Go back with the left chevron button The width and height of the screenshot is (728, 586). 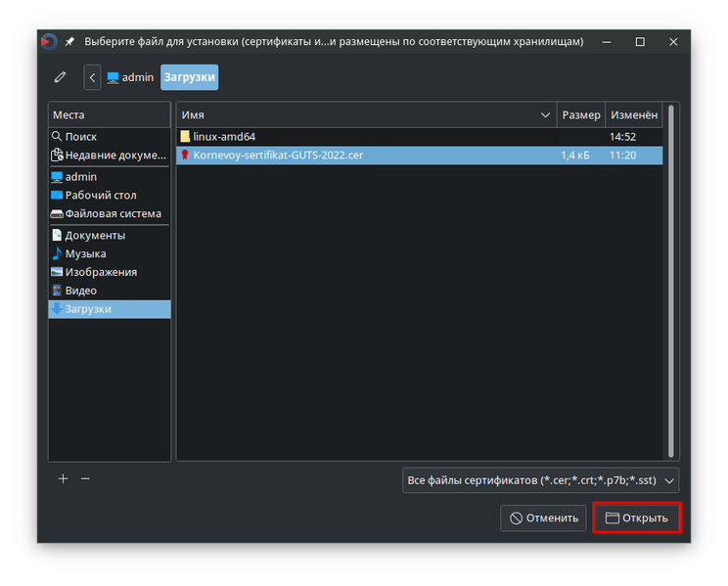(92, 77)
